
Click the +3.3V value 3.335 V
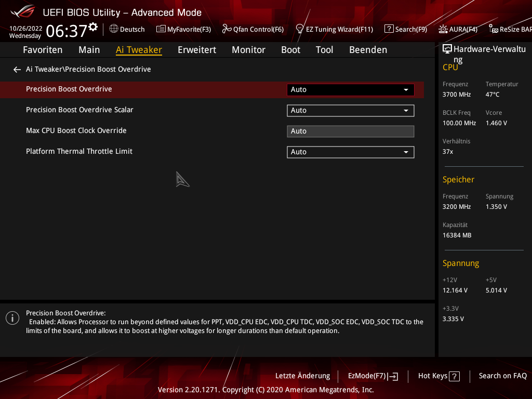tap(453, 319)
